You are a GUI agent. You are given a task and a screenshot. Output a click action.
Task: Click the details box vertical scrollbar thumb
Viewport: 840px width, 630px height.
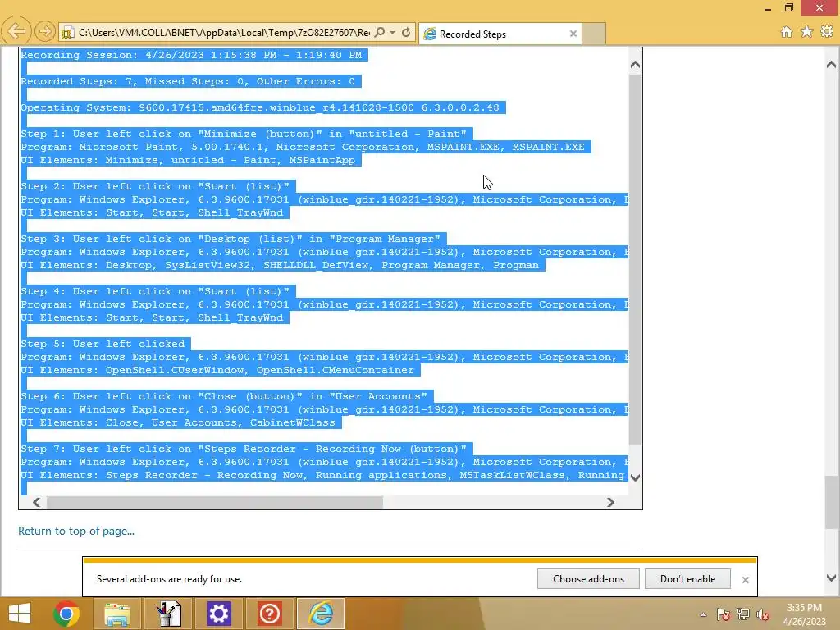pos(636,259)
